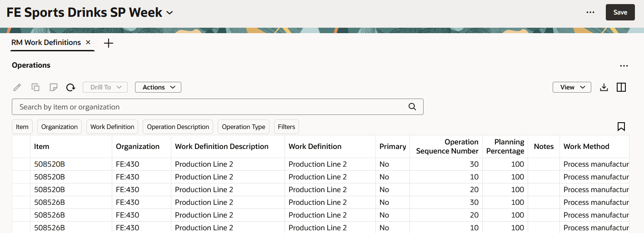Viewport: 644px width, 233px height.
Task: Expand the Actions dropdown
Action: (x=158, y=87)
